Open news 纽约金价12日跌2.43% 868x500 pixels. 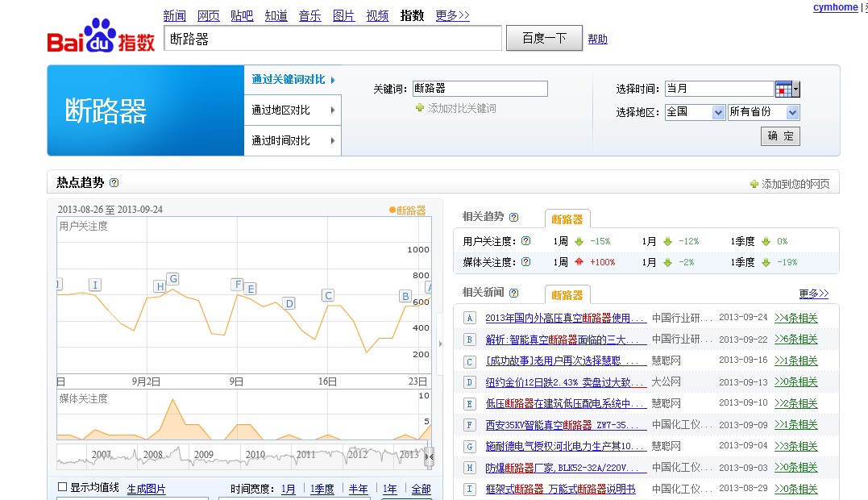coord(566,382)
